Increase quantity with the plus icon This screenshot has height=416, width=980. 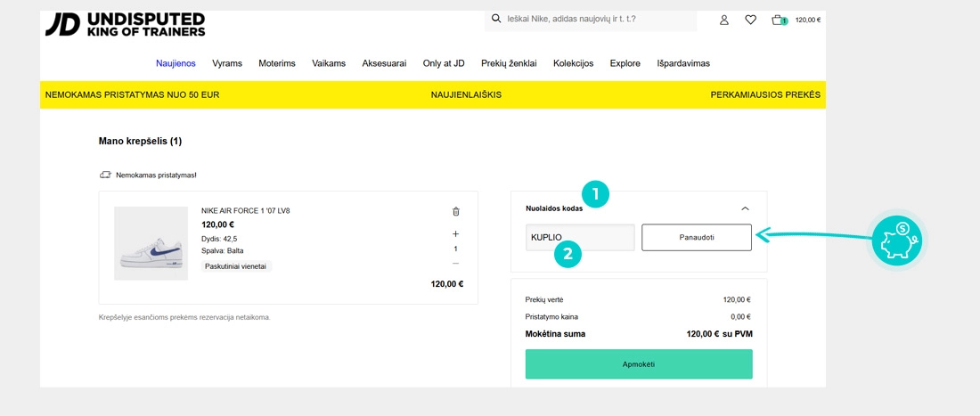tap(456, 233)
